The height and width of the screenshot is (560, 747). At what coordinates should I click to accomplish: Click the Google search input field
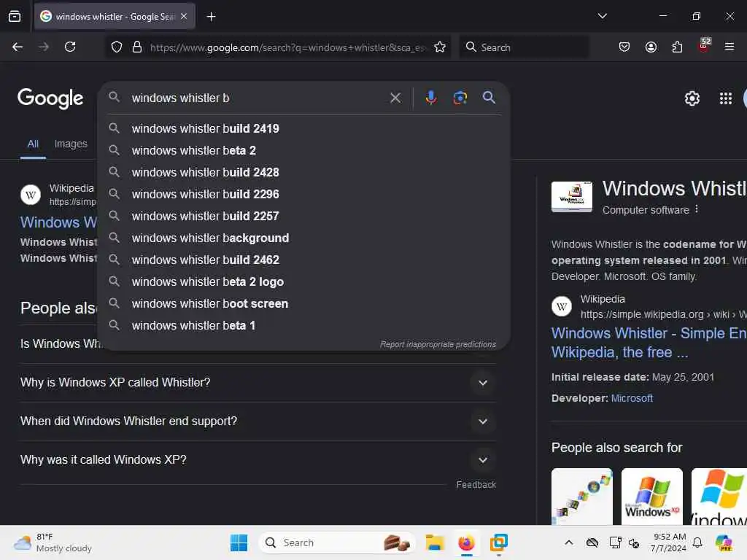pos(258,98)
